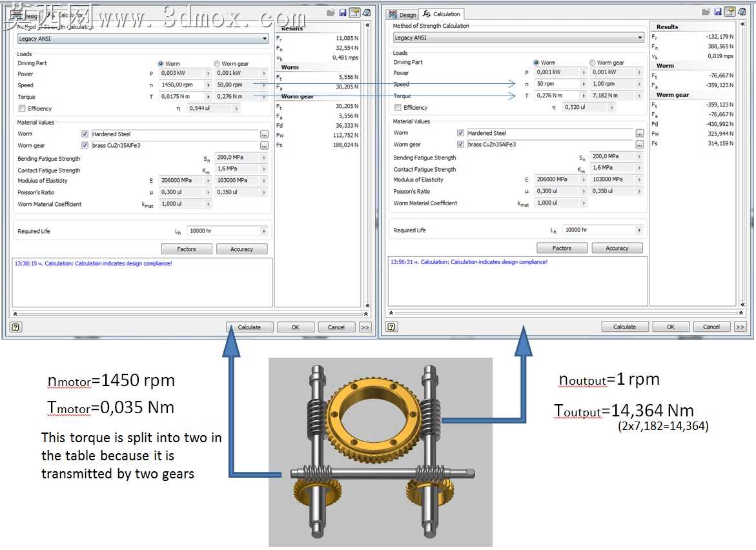This screenshot has width=756, height=550.
Task: Toggle highlighted file-naming icon in right dialog
Action: (x=730, y=12)
